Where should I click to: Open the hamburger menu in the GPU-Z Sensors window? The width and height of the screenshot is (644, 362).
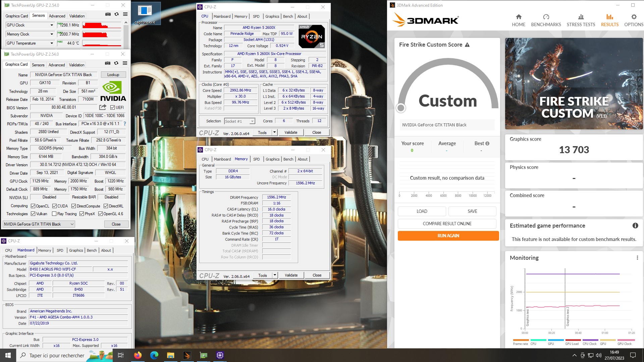(x=125, y=14)
